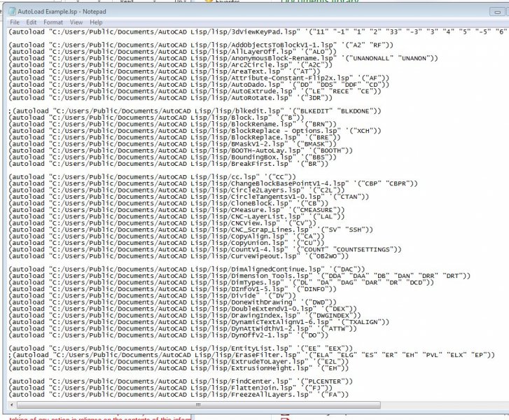The width and height of the screenshot is (509, 420).
Task: Click the AutoRotate.lsp autoload line
Action: coord(170,98)
